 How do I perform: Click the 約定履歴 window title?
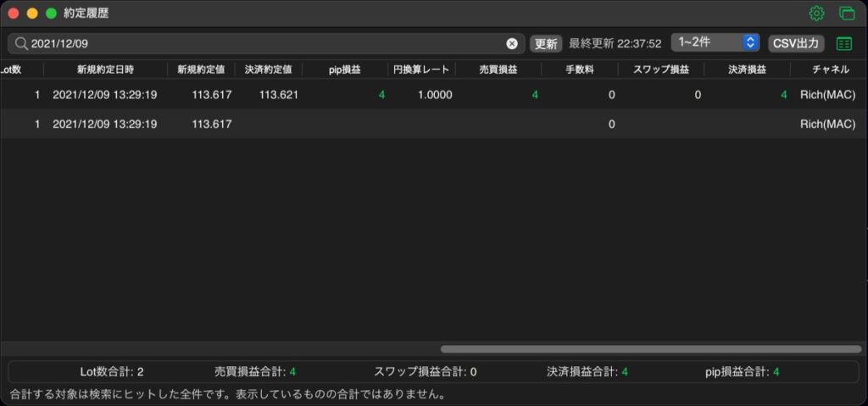[86, 14]
